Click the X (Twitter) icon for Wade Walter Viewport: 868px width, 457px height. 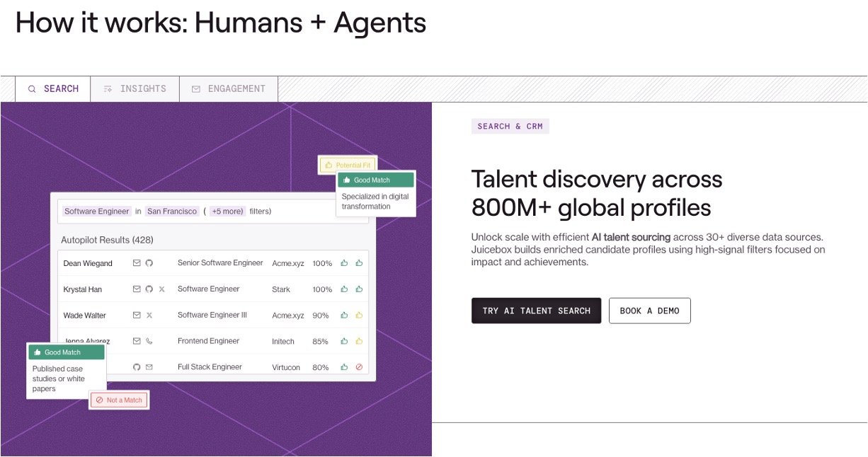coord(149,316)
